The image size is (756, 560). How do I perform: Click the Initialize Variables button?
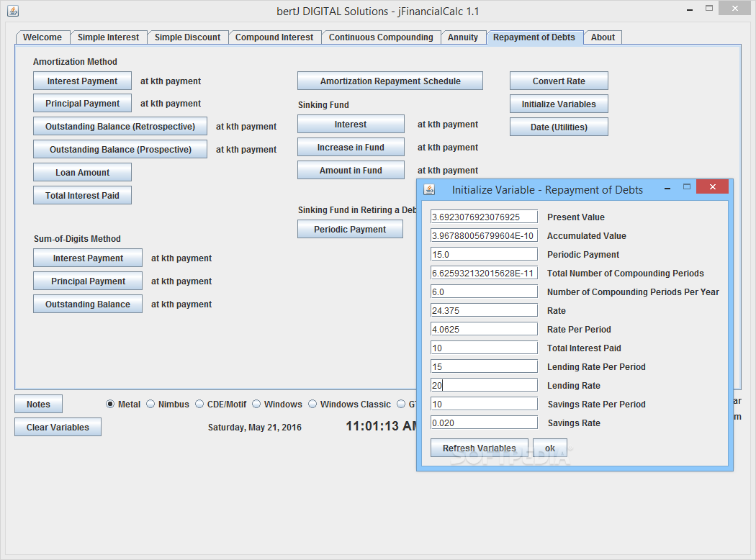tap(559, 104)
